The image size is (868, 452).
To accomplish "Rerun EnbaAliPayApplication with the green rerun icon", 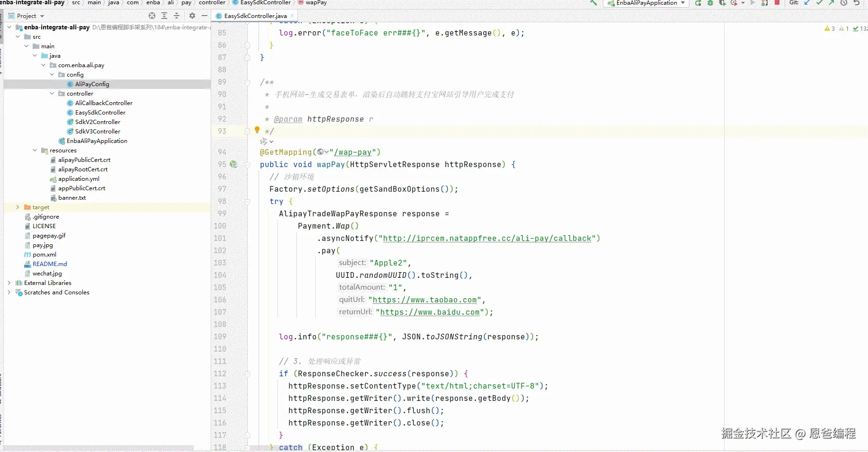I will [x=698, y=3].
